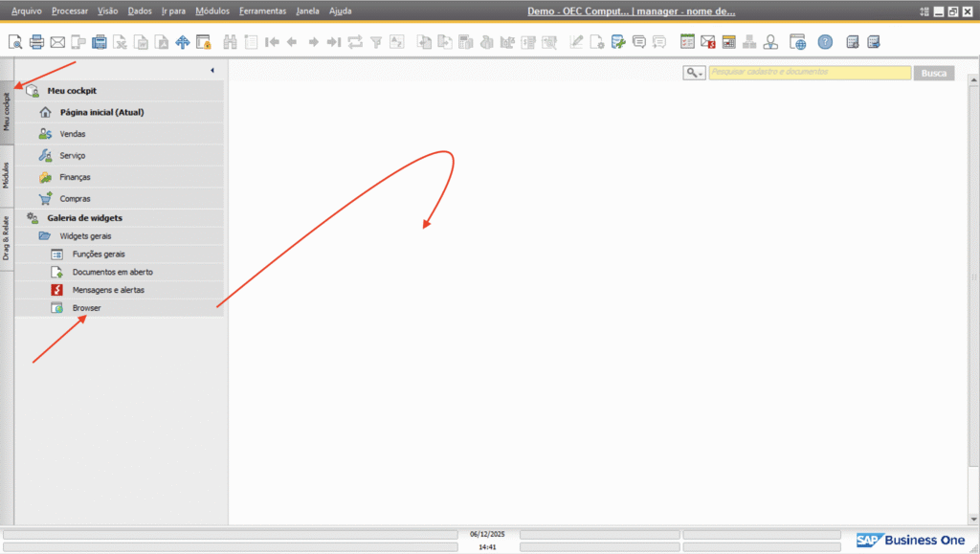Open the Módulos menu
The width and height of the screenshot is (980, 554).
pyautogui.click(x=212, y=11)
